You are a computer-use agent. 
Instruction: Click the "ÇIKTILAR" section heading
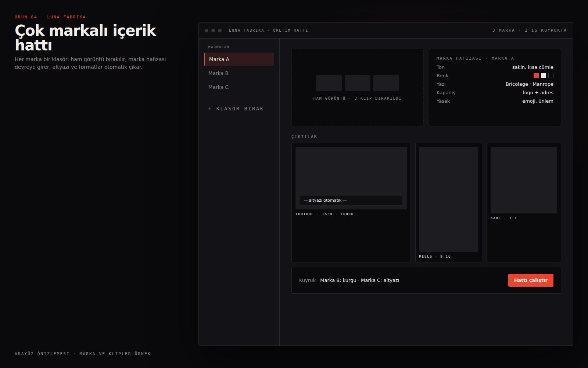point(304,137)
